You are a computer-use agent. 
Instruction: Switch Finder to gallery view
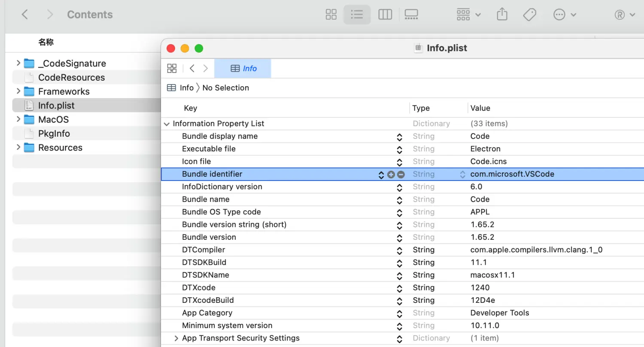(411, 15)
